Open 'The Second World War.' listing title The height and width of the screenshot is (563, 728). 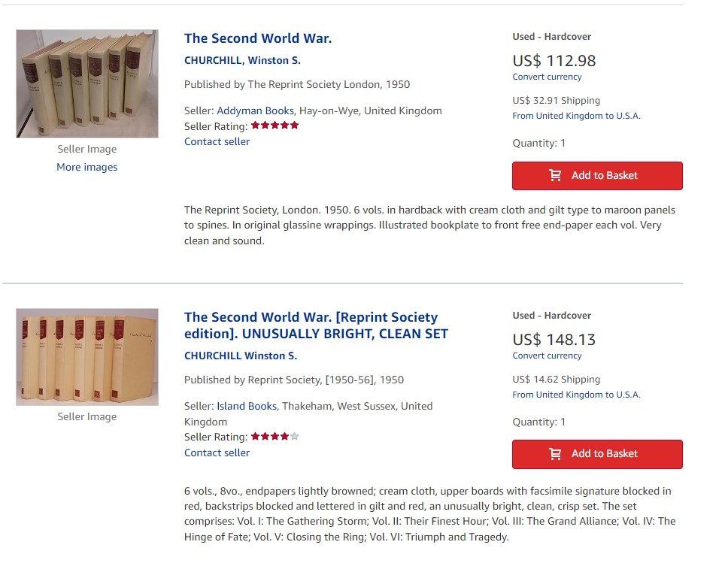(x=258, y=38)
